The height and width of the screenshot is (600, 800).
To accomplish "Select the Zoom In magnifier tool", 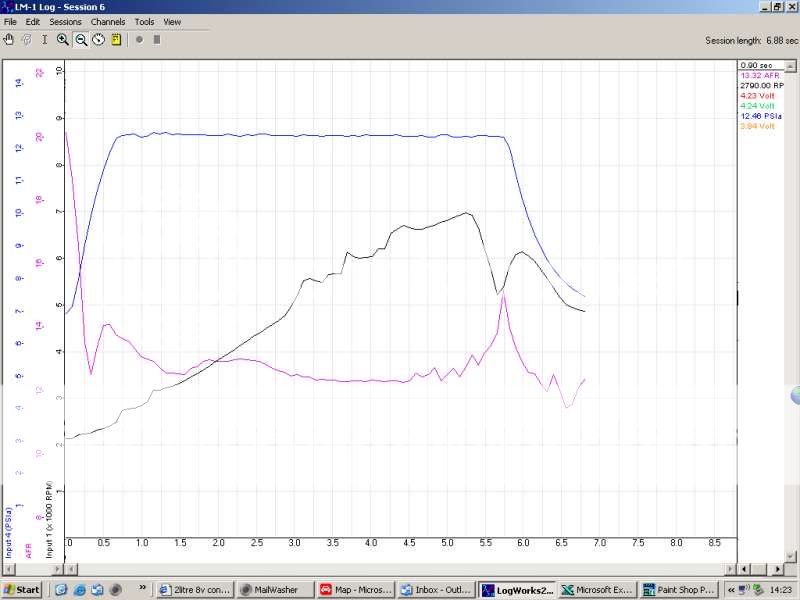I will tap(63, 40).
